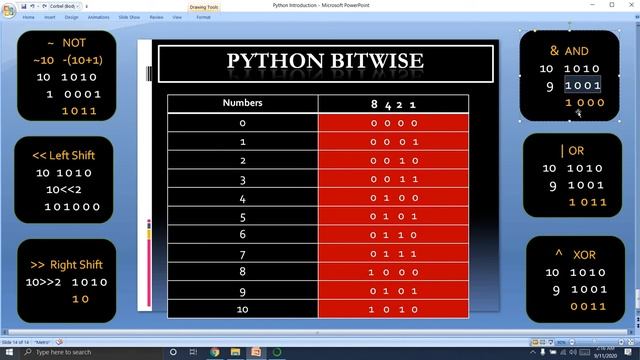Switch to the Design ribbon tab
Image resolution: width=640 pixels, height=360 pixels.
71,17
